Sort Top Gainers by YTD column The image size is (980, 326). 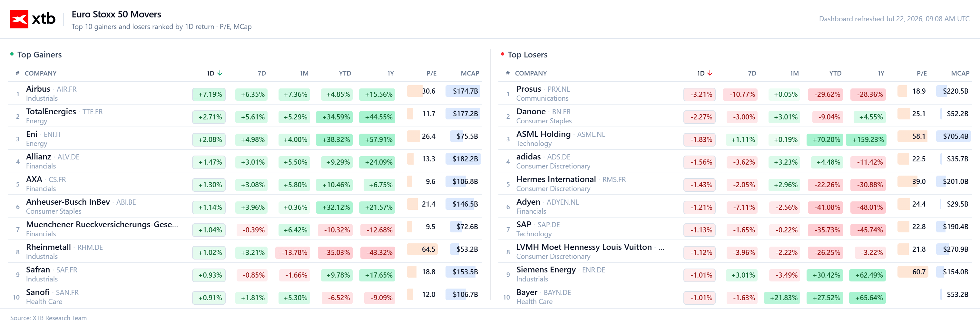point(345,73)
